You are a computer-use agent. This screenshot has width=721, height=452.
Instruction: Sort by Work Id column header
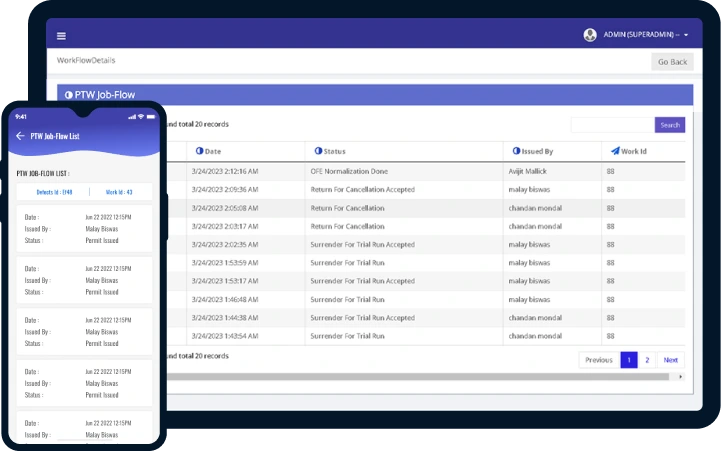(633, 151)
